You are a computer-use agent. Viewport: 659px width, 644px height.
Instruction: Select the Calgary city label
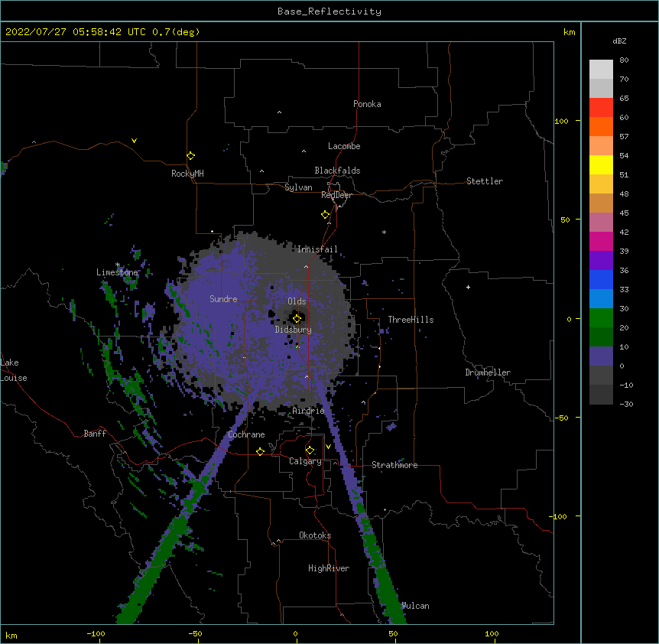click(x=305, y=461)
